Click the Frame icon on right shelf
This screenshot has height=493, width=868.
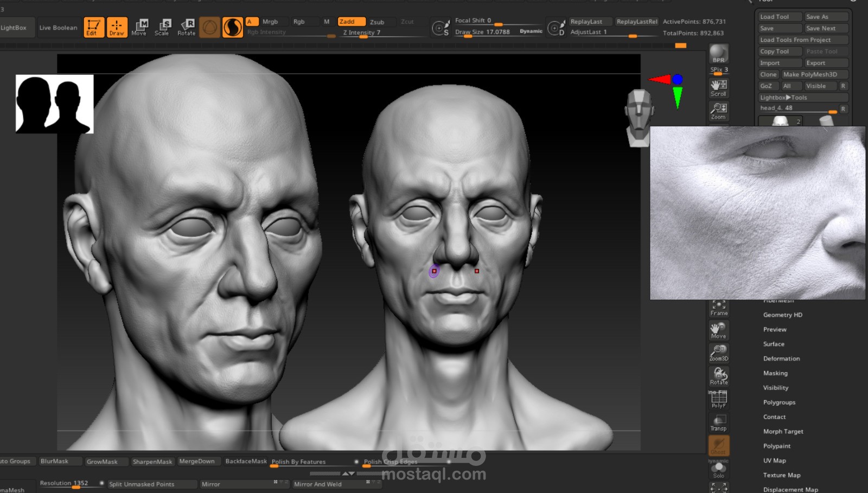pos(719,308)
